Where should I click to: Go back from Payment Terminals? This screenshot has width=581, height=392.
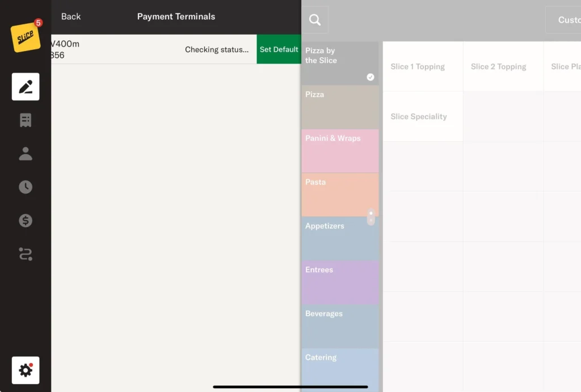(x=71, y=16)
